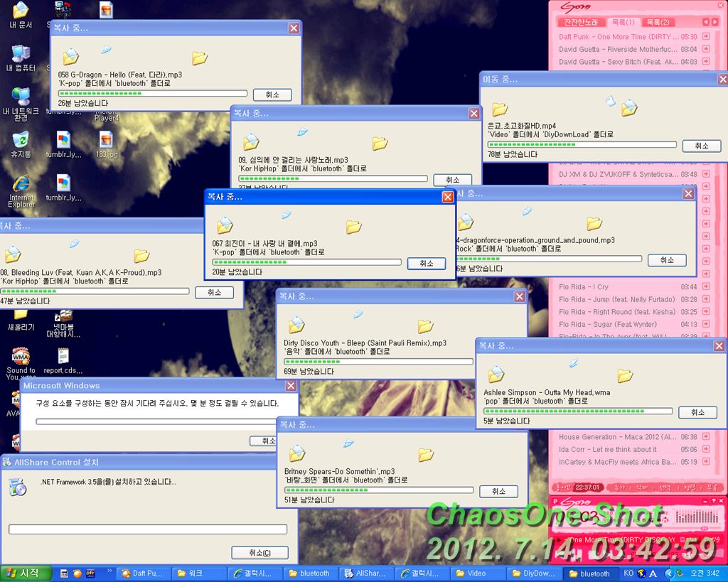This screenshot has width=728, height=582.
Task: Open the 새홀리기 desktop folder icon
Action: [x=21, y=321]
